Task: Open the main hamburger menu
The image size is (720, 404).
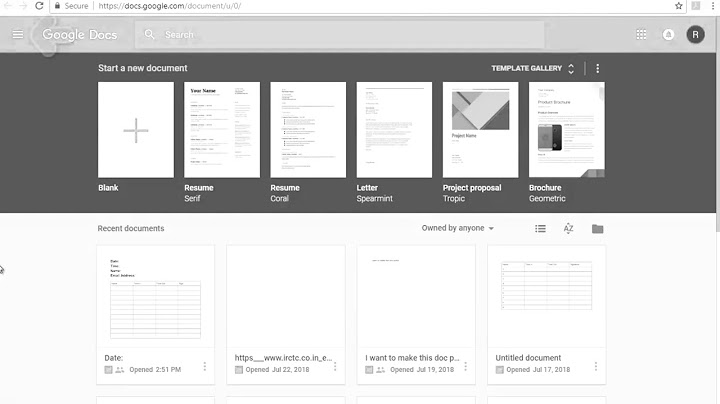Action: click(x=17, y=34)
